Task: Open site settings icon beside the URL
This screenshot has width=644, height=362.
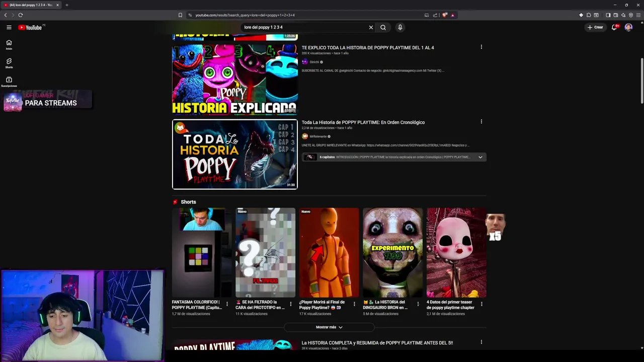Action: click(190, 15)
